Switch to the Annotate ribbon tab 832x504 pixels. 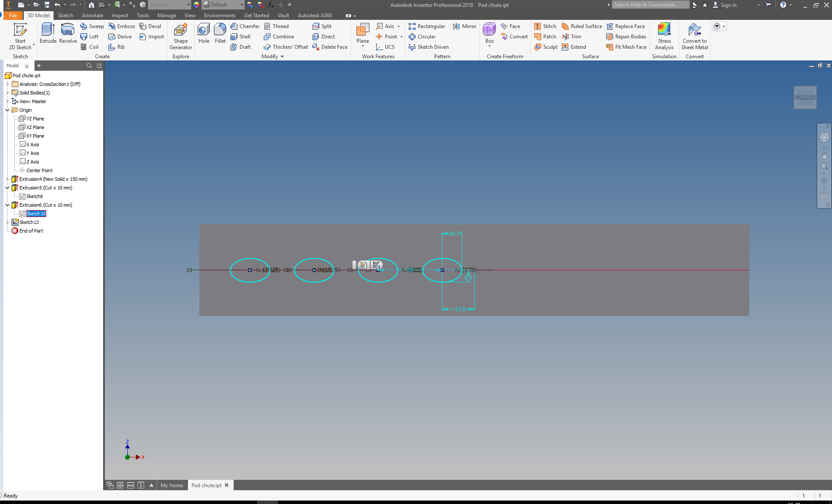92,15
